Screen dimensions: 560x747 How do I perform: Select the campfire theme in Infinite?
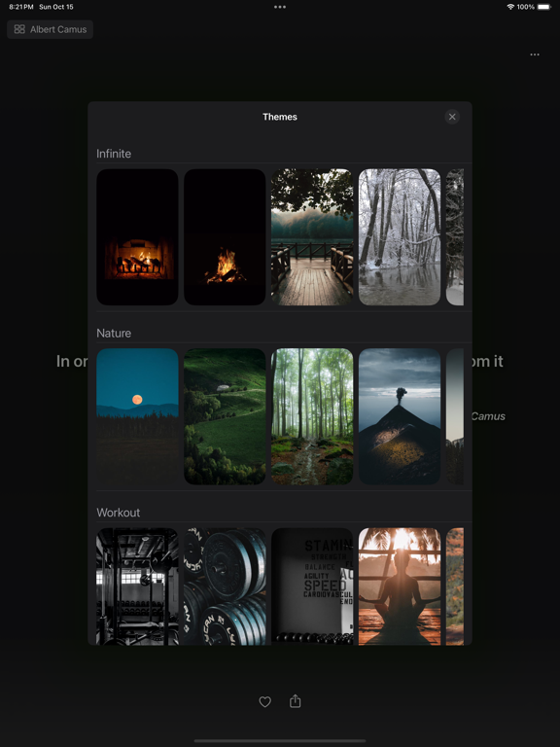(x=225, y=236)
